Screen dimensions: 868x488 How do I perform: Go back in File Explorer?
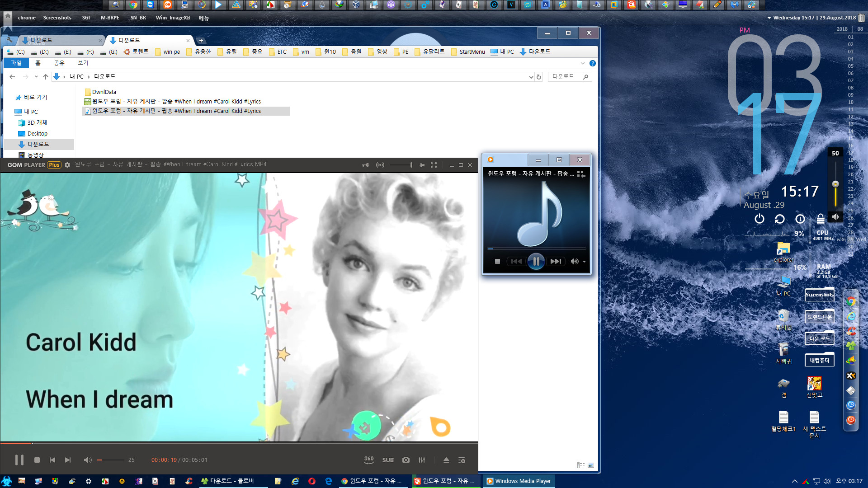pos(12,77)
